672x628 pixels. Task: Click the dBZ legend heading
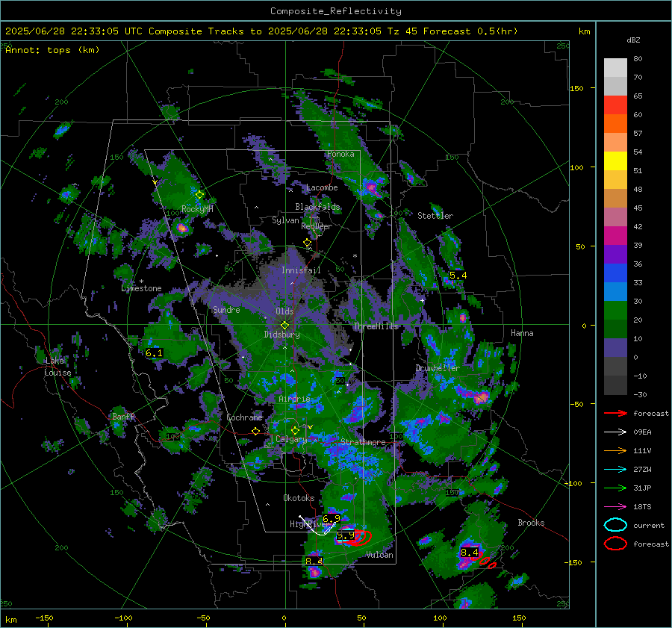633,40
